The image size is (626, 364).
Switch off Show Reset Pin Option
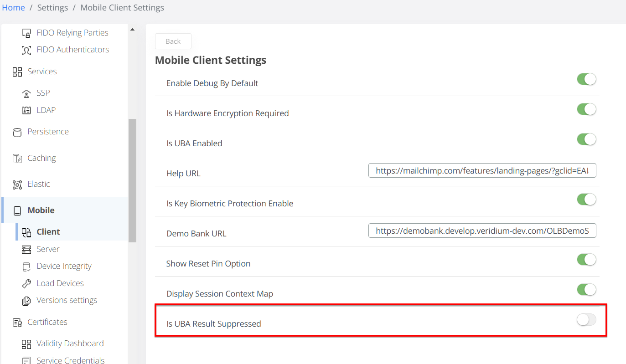pos(586,260)
